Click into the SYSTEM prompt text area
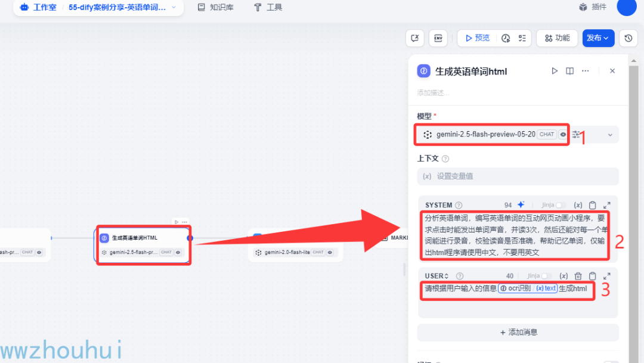The width and height of the screenshot is (644, 363). coord(515,235)
